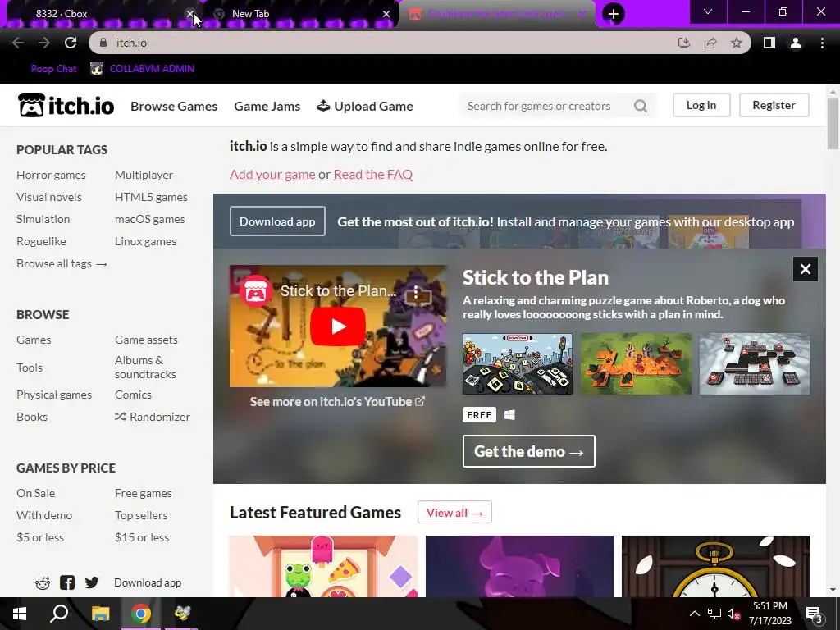Open Albums & soundtracks category

145,367
